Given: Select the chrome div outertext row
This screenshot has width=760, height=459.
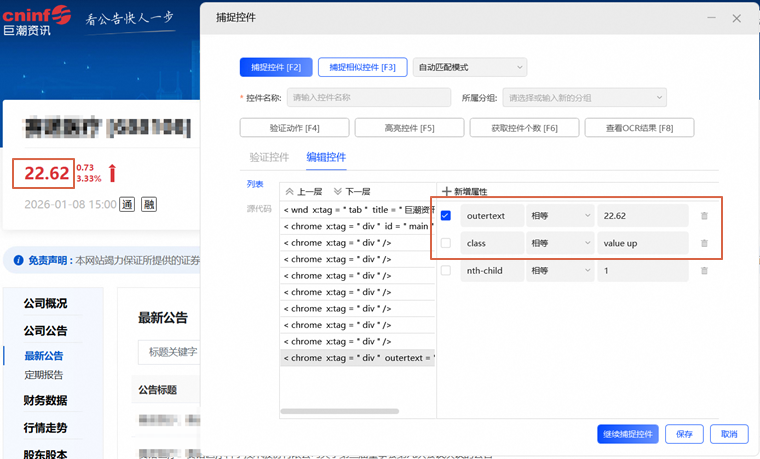Looking at the screenshot, I should (358, 358).
